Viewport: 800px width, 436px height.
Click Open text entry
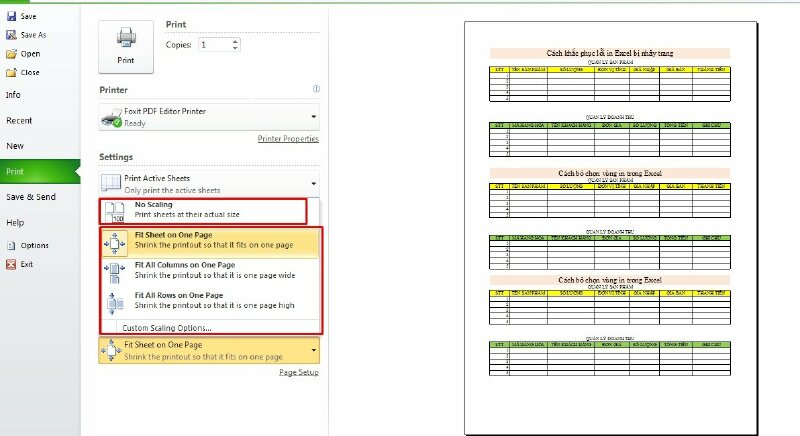point(30,54)
